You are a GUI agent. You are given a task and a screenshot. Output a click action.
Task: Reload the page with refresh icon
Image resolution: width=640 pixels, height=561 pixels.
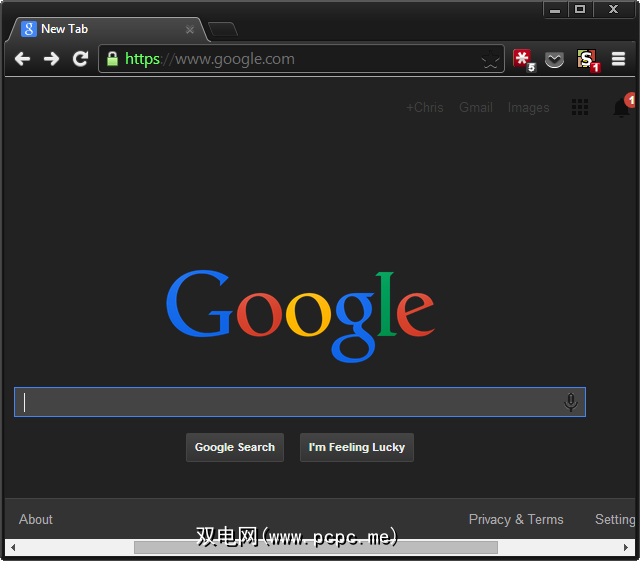[x=80, y=59]
